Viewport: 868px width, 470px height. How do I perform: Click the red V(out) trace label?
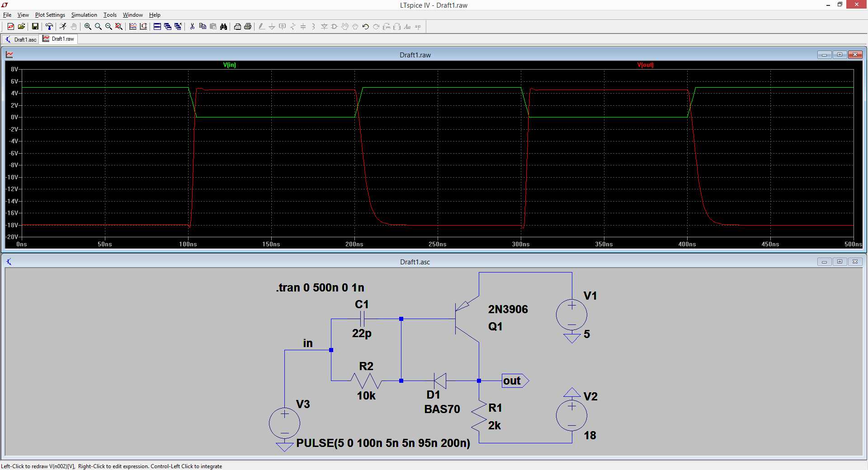click(x=646, y=65)
